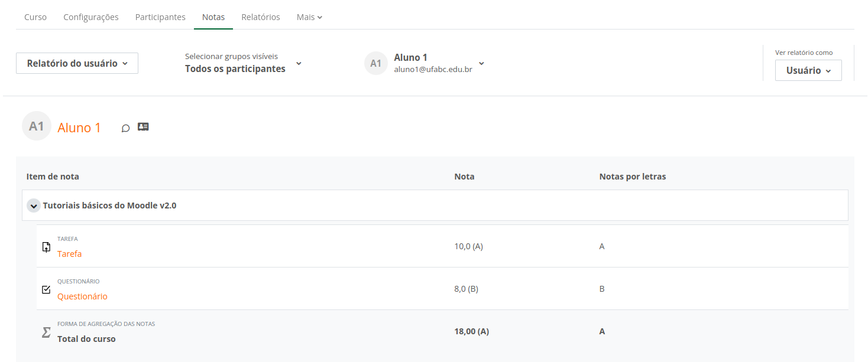Click the small A1 avatar in user selector
The width and height of the screenshot is (868, 362).
pyautogui.click(x=376, y=63)
